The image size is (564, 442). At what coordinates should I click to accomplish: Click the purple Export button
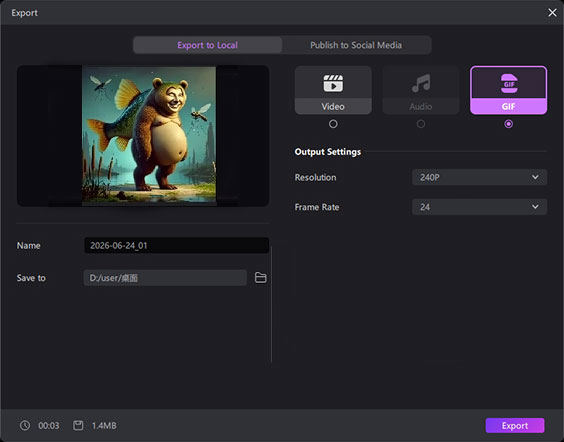coord(515,425)
